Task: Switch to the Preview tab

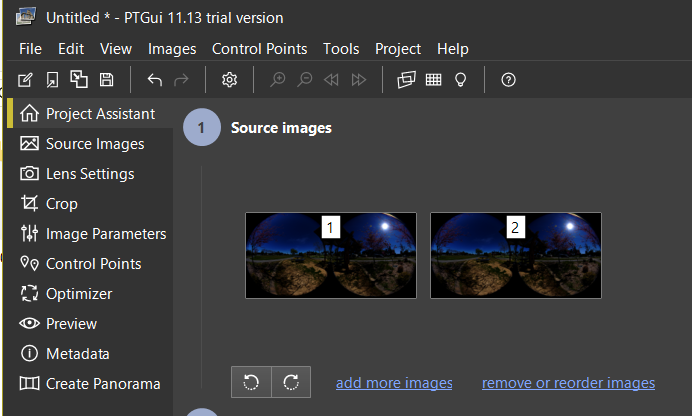Action: 90,324
